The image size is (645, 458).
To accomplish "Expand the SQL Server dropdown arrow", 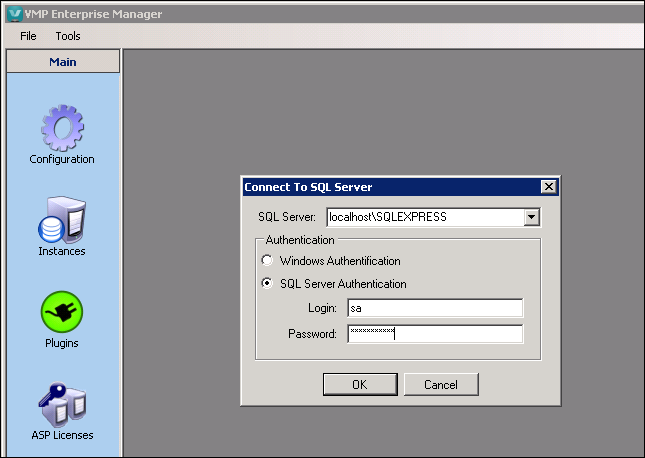I will point(531,217).
